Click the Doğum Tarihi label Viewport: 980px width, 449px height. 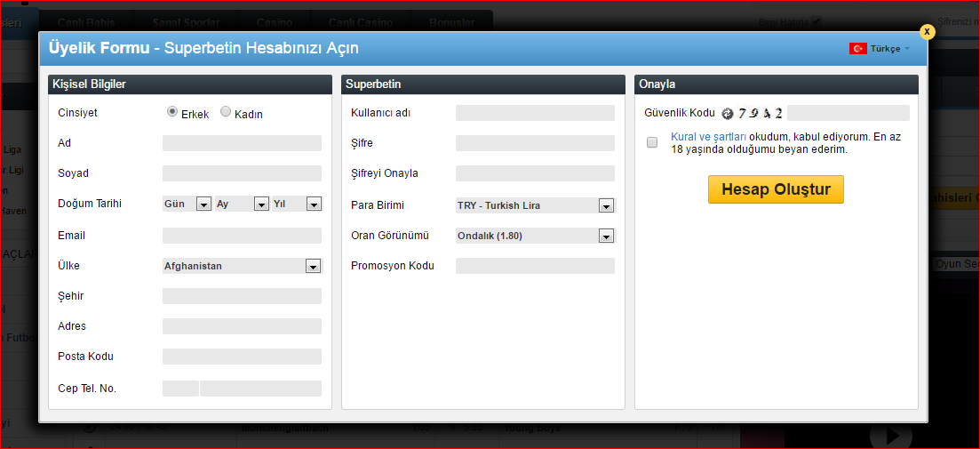pos(90,204)
